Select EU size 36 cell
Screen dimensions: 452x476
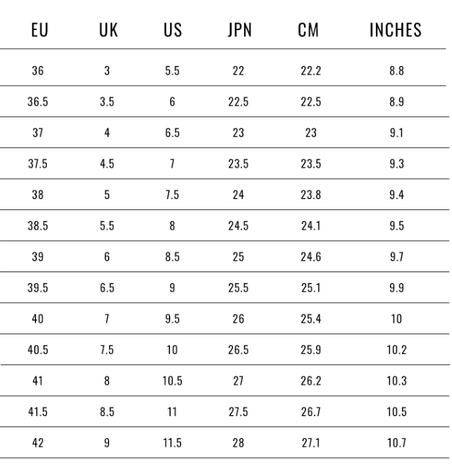38,70
